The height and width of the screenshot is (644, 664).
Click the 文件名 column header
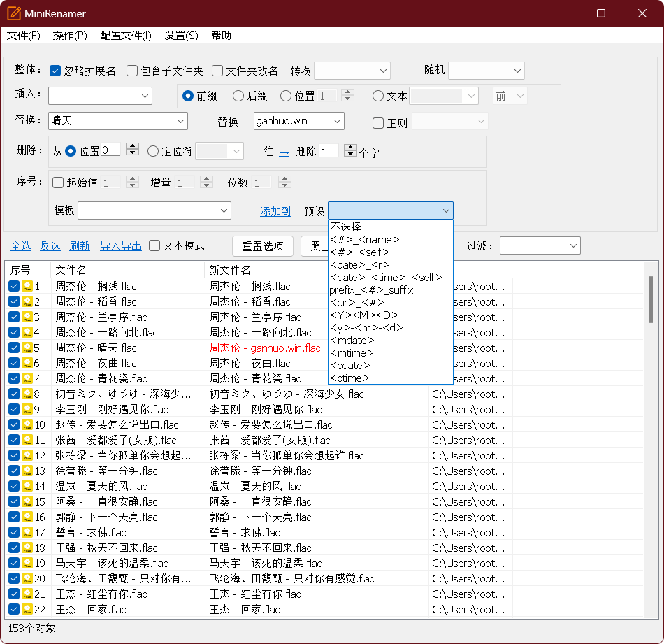click(x=127, y=270)
